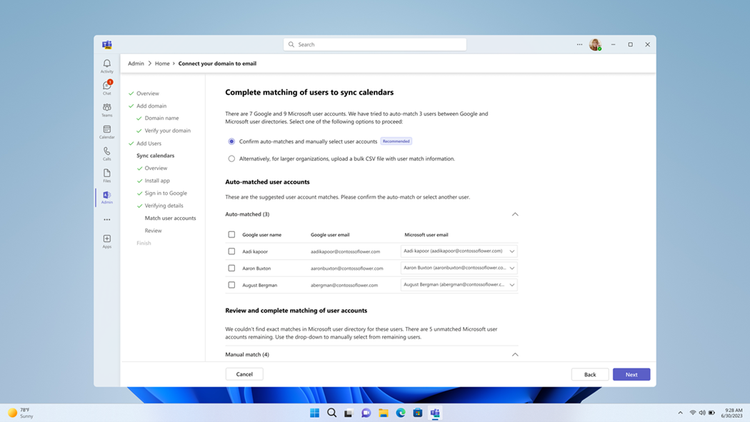Click the user profile avatar
This screenshot has width=750, height=422.
click(x=595, y=44)
